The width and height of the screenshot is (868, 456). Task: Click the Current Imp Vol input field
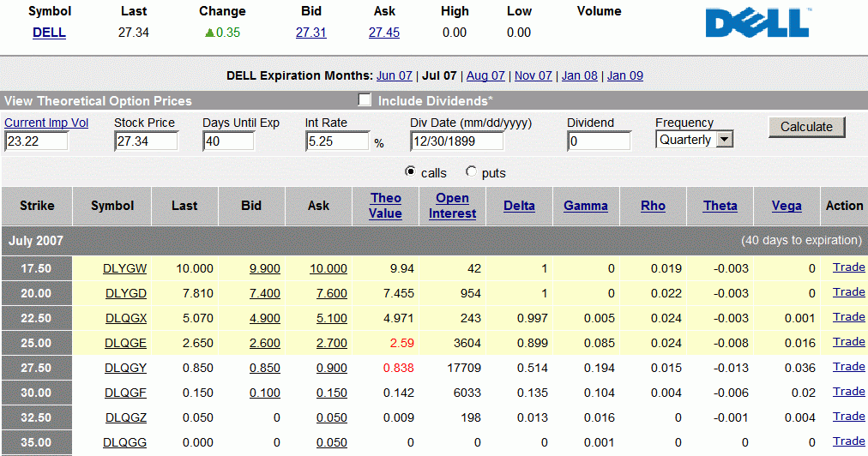click(36, 141)
